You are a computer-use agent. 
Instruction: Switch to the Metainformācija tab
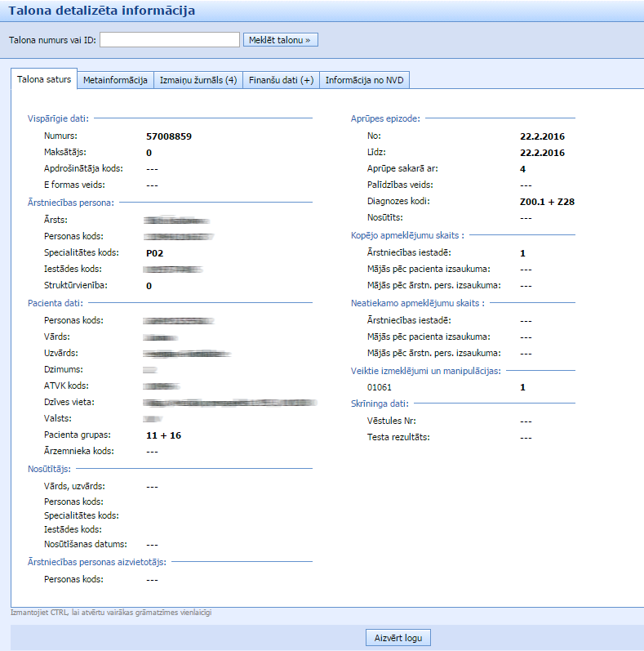coord(114,80)
